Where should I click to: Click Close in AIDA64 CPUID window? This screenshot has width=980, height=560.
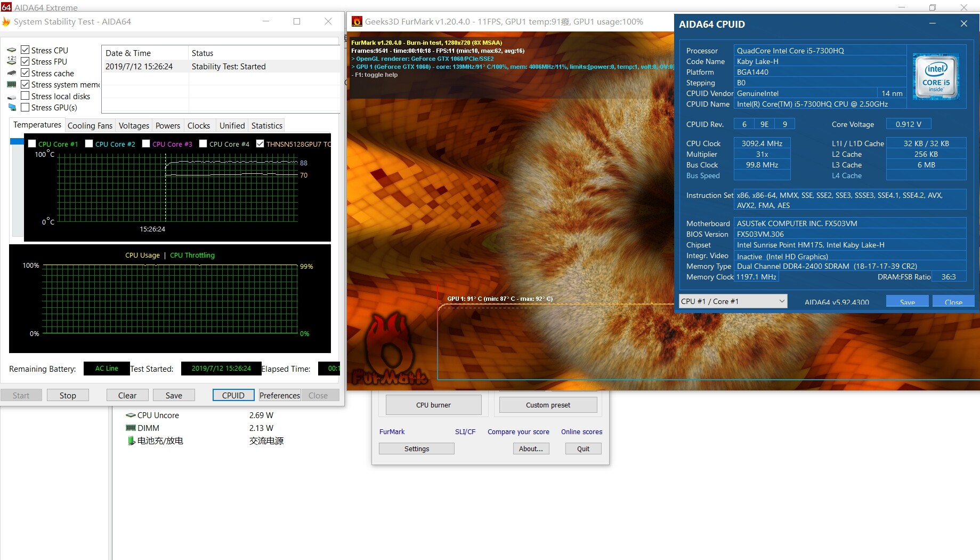(953, 301)
